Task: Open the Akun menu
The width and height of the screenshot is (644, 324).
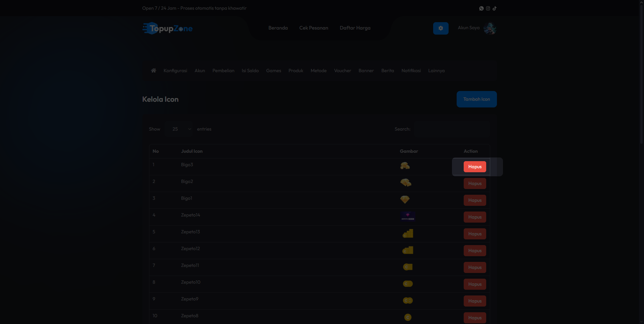Action: coord(200,71)
